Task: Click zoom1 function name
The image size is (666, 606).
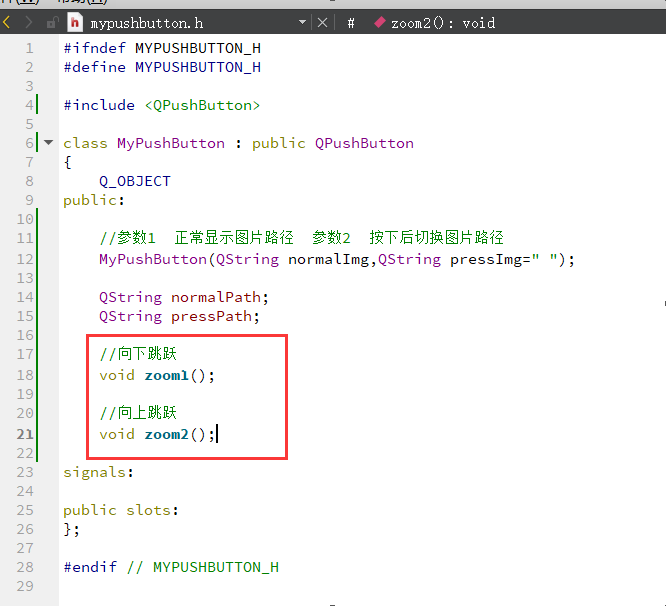Action: click(x=166, y=375)
